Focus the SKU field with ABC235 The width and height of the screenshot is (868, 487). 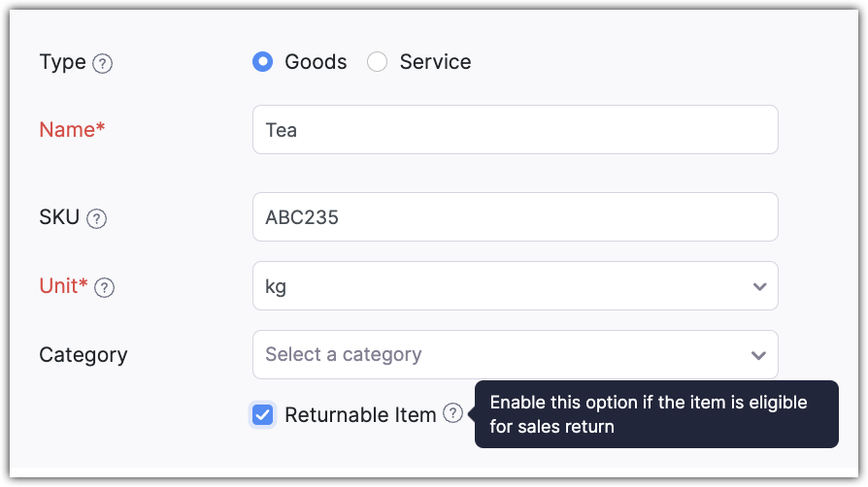(x=515, y=217)
